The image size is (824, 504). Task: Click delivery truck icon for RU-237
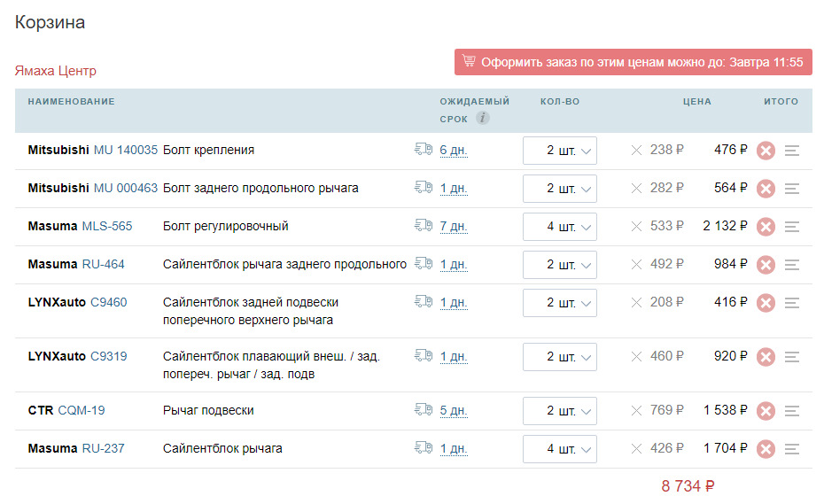coord(423,448)
